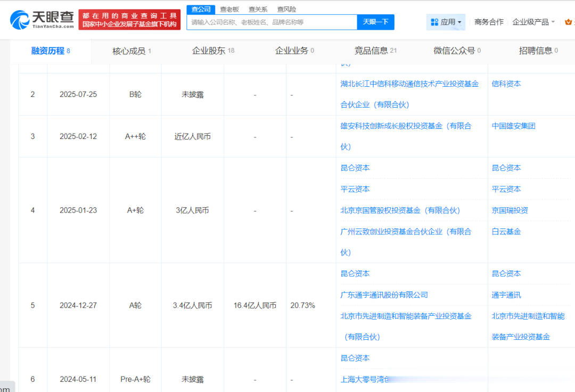Expand the 企业级产品 menu
Screen dimensions: 575x392
point(533,22)
